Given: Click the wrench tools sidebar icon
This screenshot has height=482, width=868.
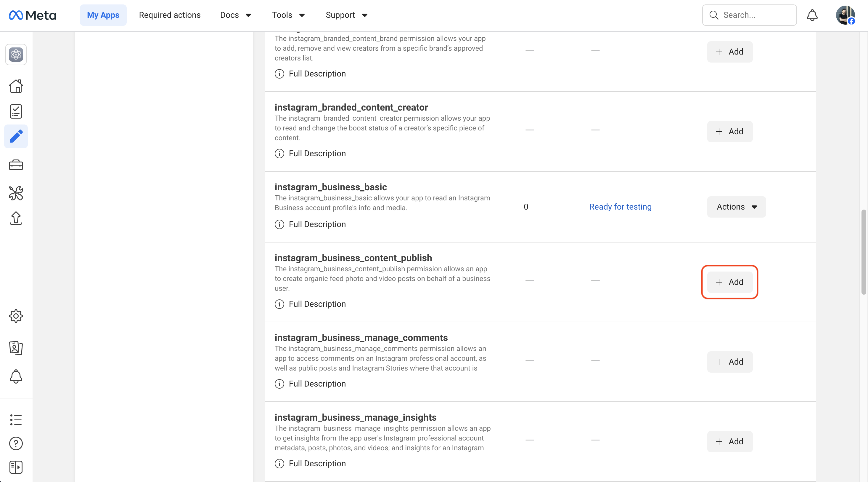Looking at the screenshot, I should (16, 193).
